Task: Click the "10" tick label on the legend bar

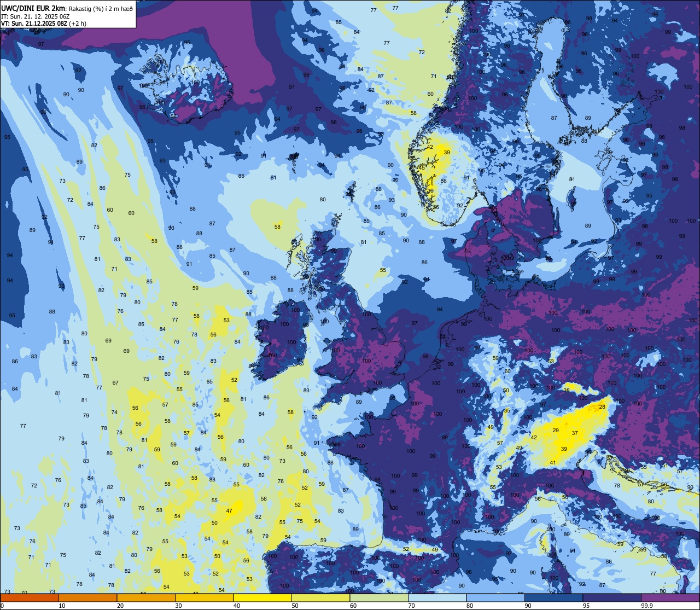Action: point(62,606)
